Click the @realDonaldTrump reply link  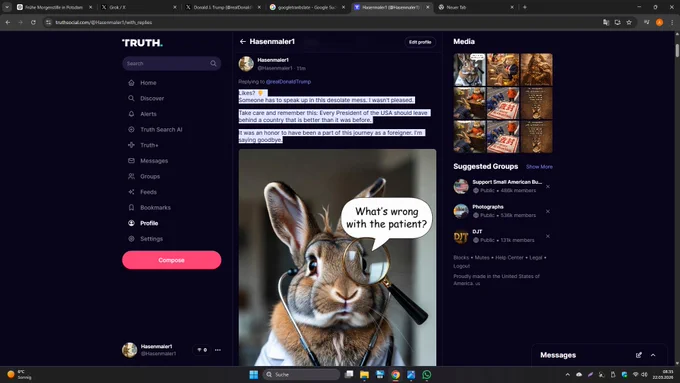click(x=288, y=82)
